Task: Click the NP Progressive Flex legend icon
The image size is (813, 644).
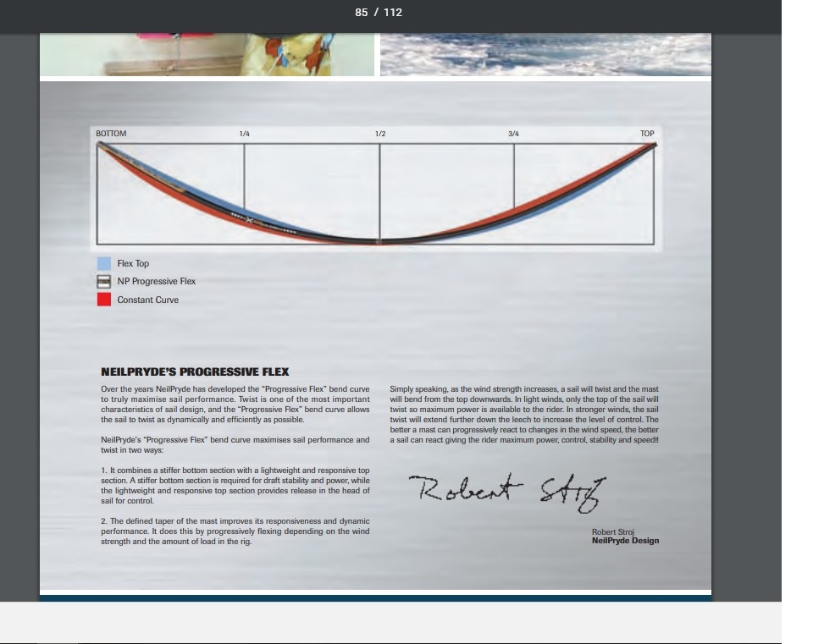Action: click(x=104, y=282)
